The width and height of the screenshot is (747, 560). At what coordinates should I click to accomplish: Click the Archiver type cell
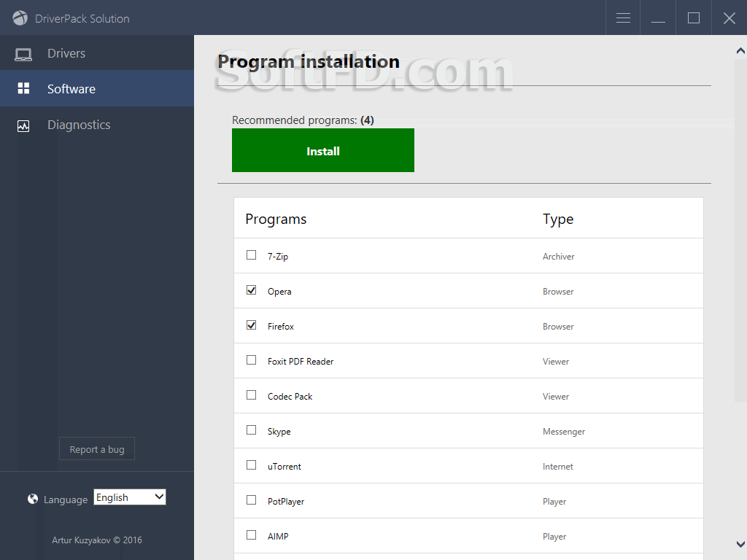[558, 257]
